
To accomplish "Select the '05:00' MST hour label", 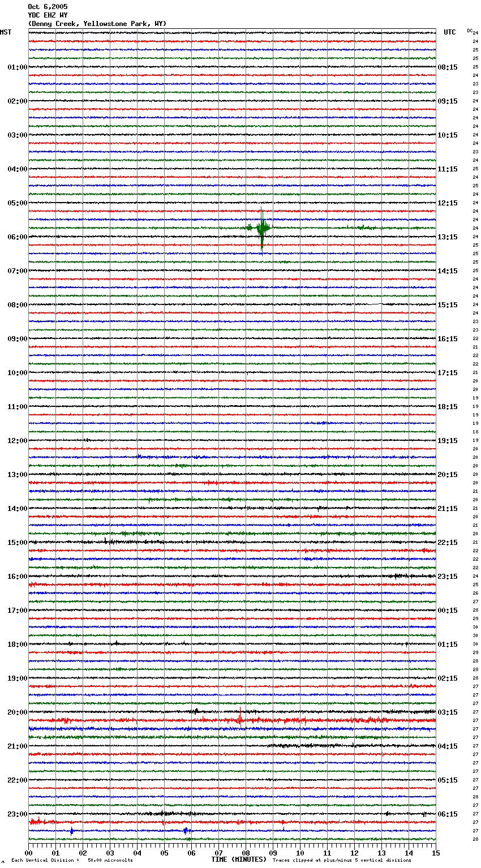I will point(18,203).
